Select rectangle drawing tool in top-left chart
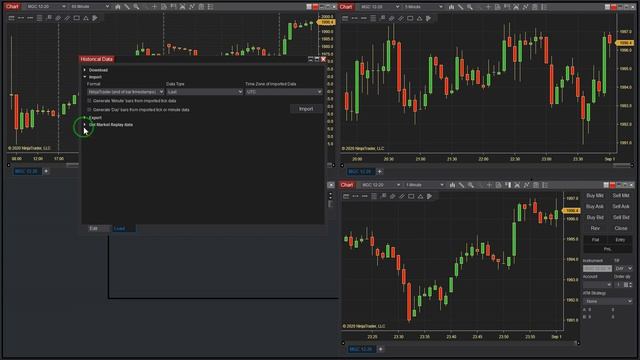The width and height of the screenshot is (640, 360). (76, 18)
